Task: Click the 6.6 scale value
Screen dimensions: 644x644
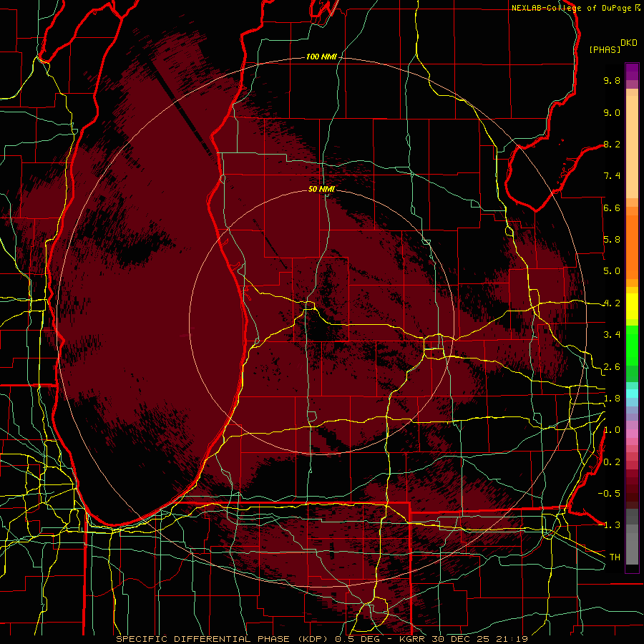Action: [612, 208]
